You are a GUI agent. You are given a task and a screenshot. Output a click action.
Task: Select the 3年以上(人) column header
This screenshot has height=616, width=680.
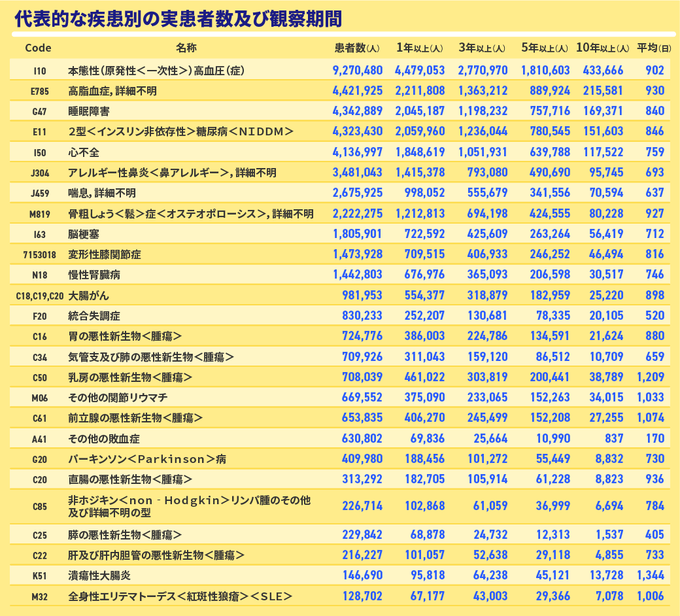[x=482, y=48]
